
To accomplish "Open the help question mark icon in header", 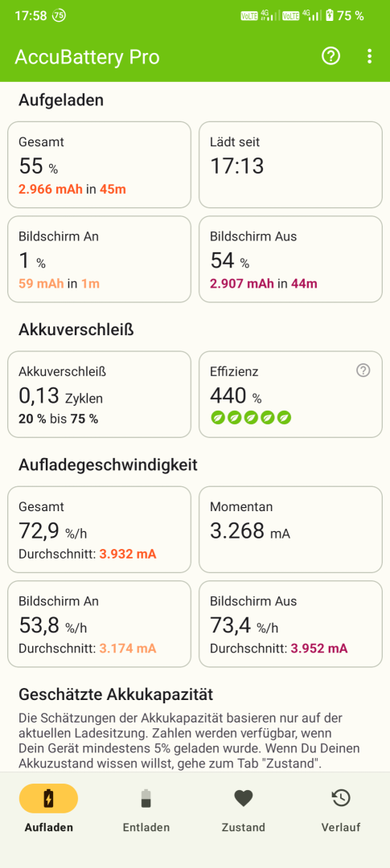I will (330, 56).
